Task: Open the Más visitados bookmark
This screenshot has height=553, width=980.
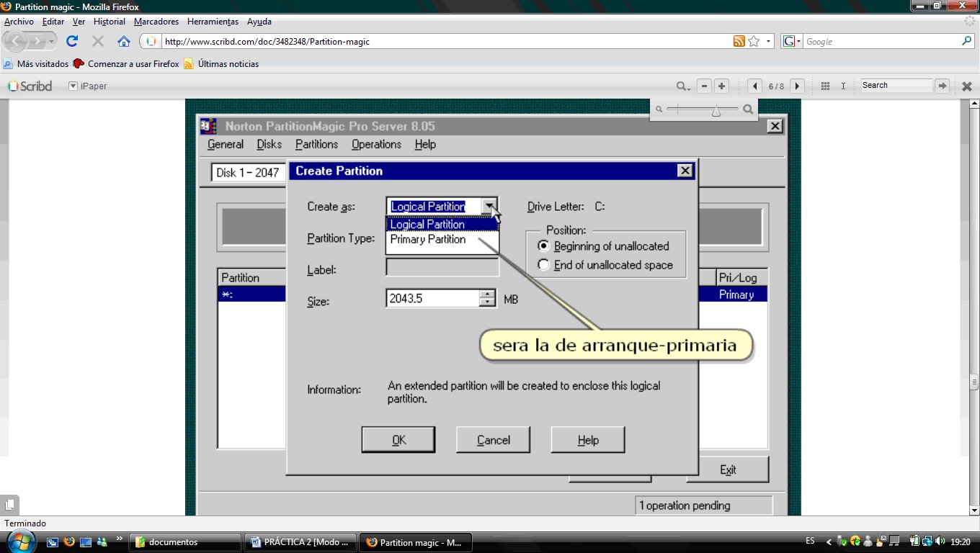Action: coord(36,64)
